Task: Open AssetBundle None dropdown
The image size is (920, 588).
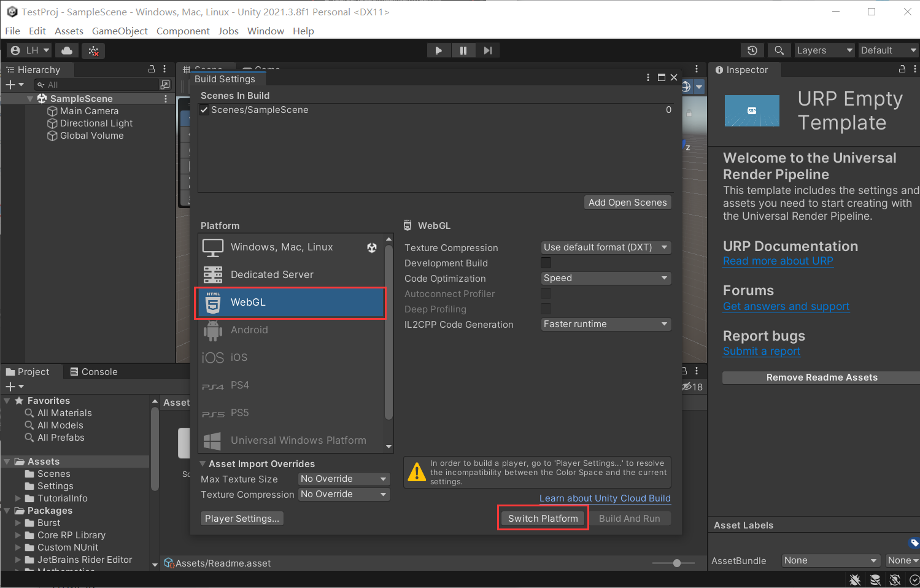Action: (832, 560)
